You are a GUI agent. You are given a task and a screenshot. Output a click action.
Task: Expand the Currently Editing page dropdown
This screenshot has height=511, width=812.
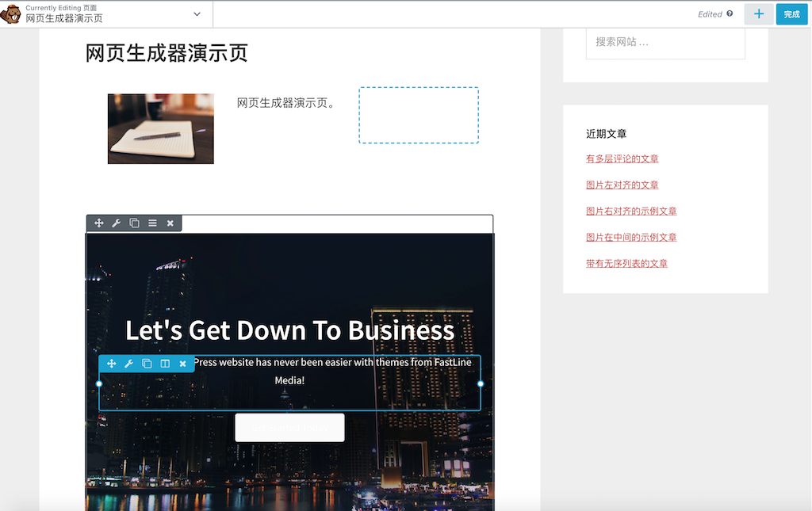196,13
